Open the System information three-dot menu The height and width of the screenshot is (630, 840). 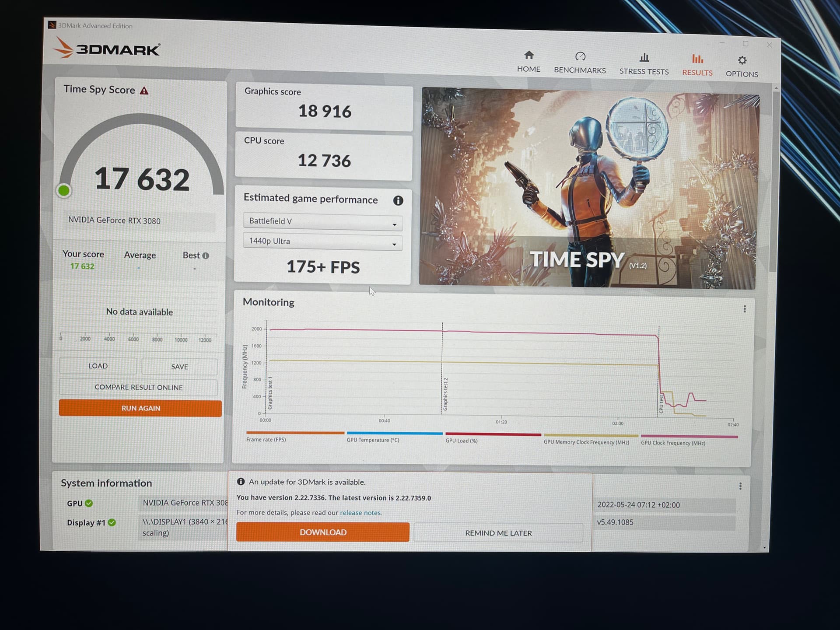pyautogui.click(x=740, y=486)
